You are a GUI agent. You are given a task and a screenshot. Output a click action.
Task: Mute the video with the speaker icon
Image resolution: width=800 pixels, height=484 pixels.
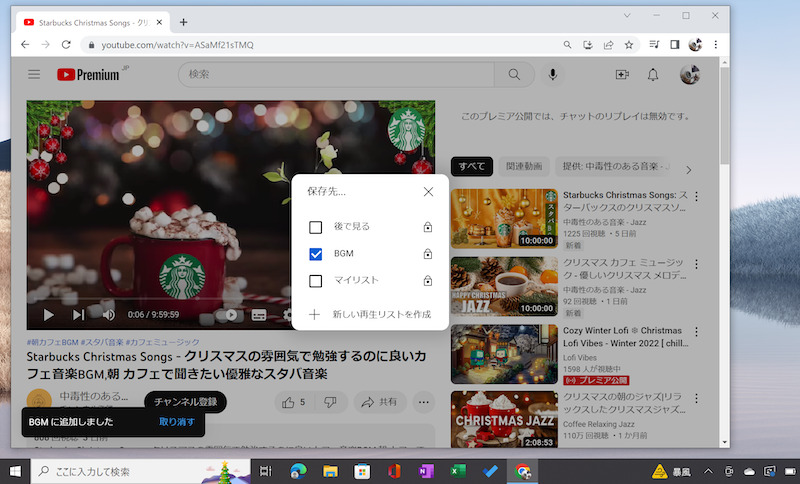point(109,315)
